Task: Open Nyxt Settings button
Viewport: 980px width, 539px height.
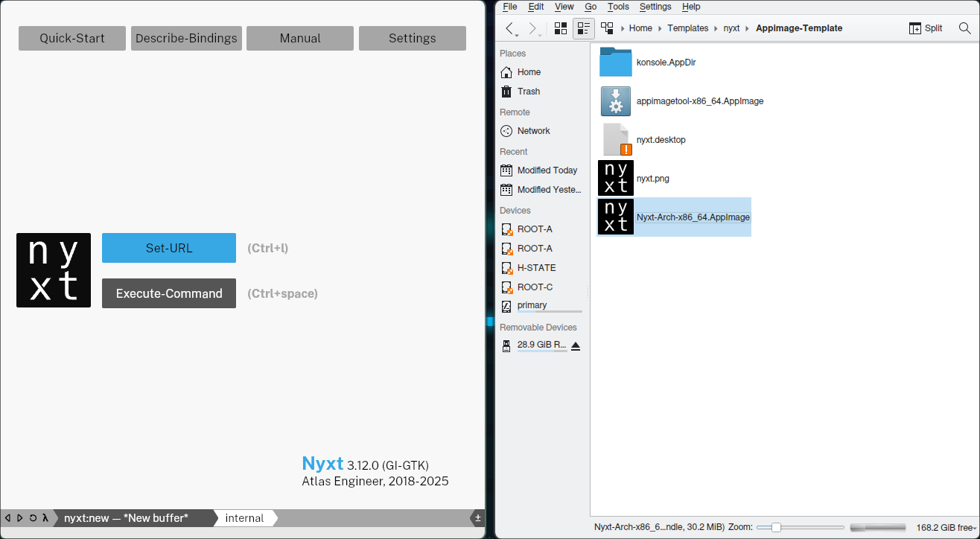Action: pos(413,38)
